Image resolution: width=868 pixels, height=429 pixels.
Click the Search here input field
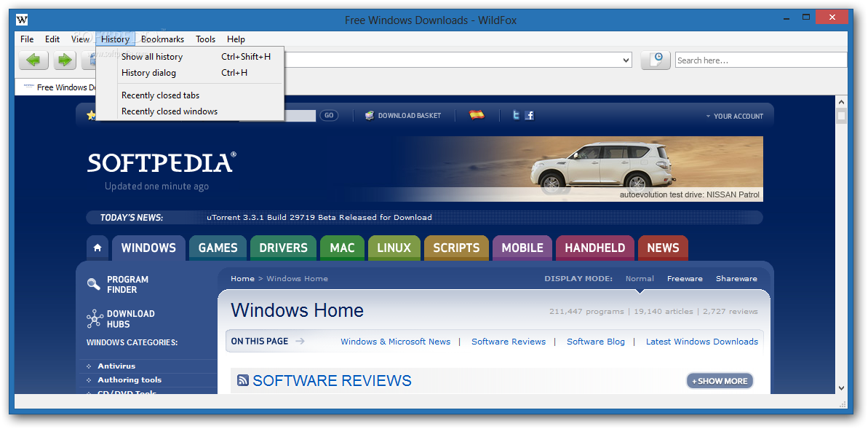tap(761, 60)
